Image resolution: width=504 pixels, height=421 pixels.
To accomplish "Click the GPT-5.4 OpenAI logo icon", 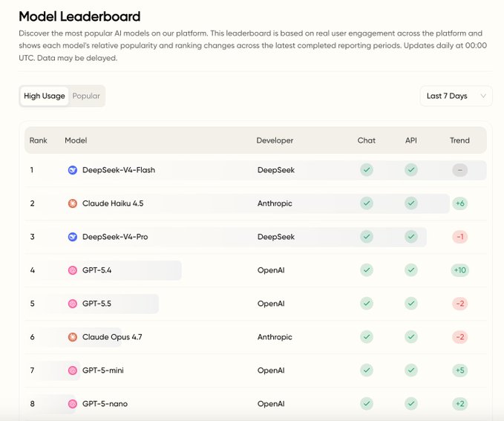I will [73, 270].
